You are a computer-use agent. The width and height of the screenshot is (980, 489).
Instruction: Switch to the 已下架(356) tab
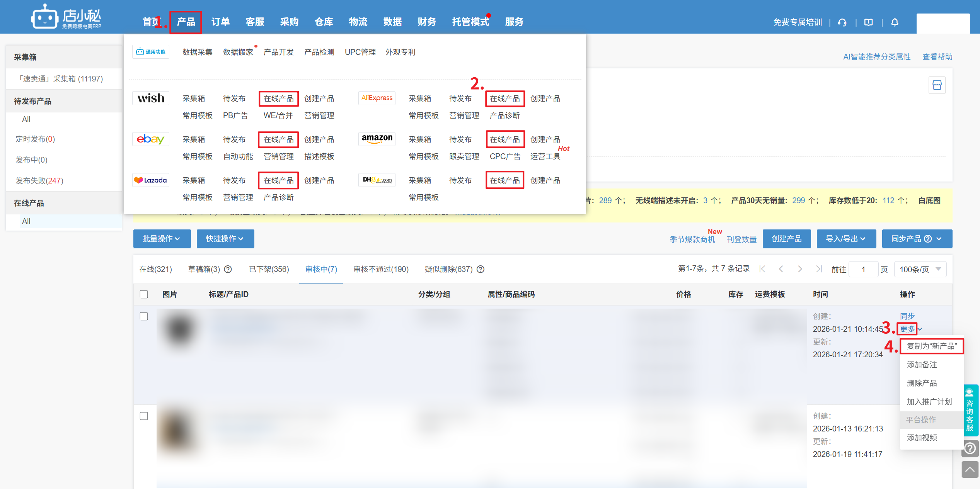coord(269,269)
